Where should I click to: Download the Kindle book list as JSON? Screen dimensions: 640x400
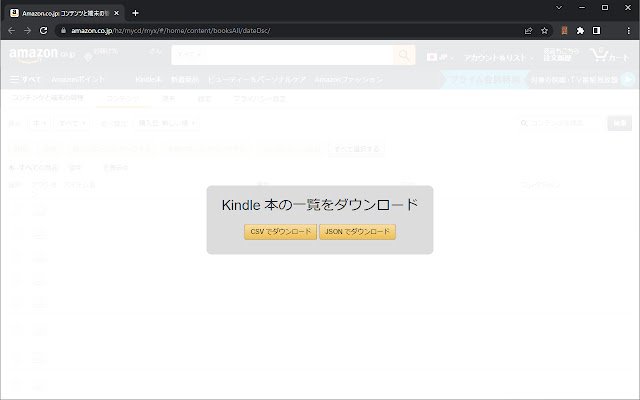(x=358, y=232)
